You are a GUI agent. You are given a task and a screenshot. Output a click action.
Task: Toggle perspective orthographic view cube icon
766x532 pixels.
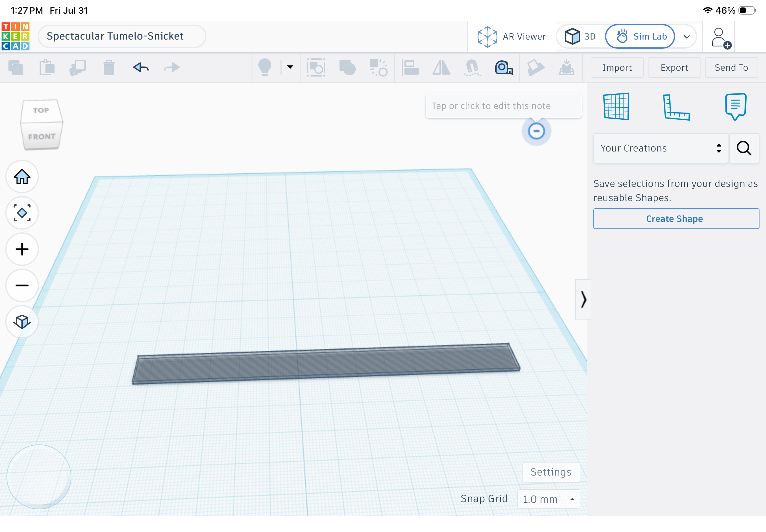(22, 322)
